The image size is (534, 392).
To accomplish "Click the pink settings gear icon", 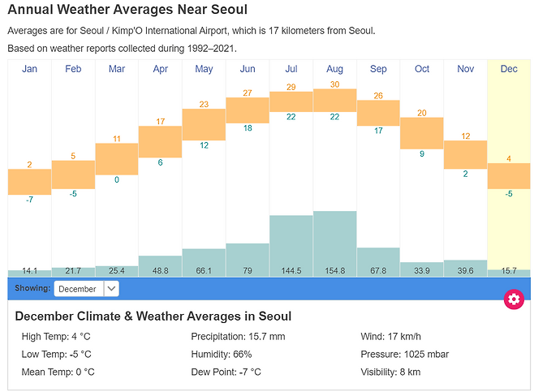I will (x=513, y=299).
